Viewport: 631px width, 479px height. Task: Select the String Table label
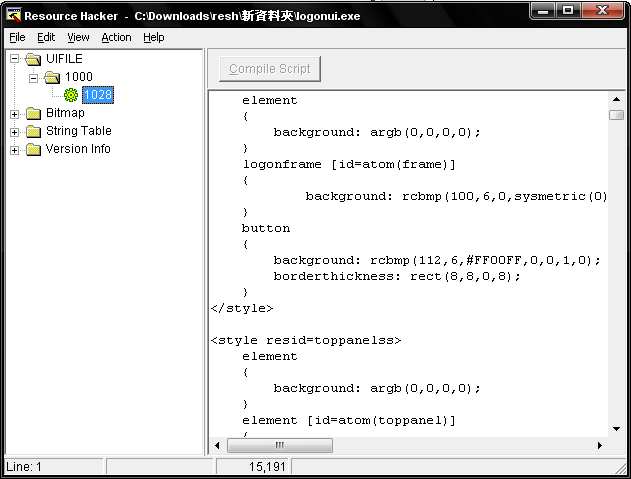click(x=79, y=131)
